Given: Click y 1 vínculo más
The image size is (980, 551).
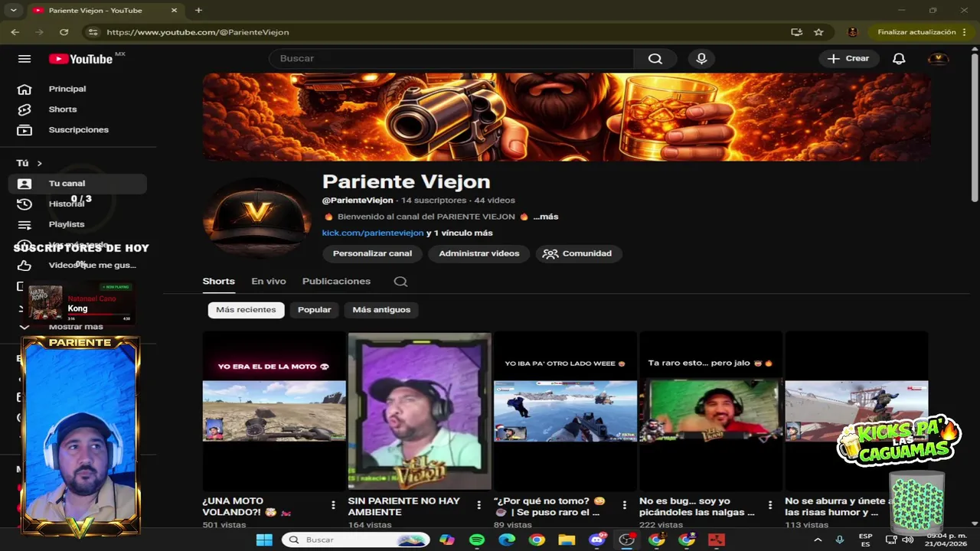Looking at the screenshot, I should tap(459, 233).
